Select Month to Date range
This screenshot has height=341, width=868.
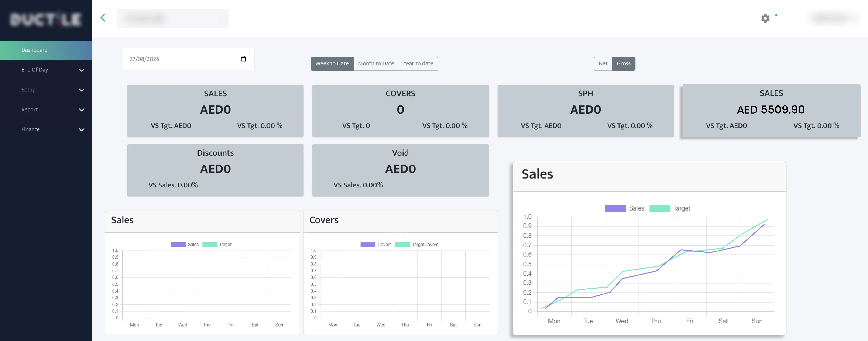tap(376, 64)
